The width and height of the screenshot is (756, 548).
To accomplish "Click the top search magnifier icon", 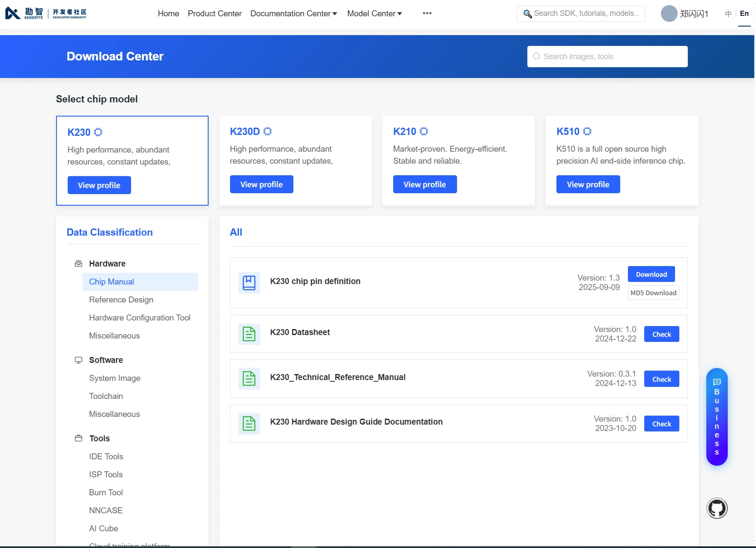I will (x=528, y=14).
